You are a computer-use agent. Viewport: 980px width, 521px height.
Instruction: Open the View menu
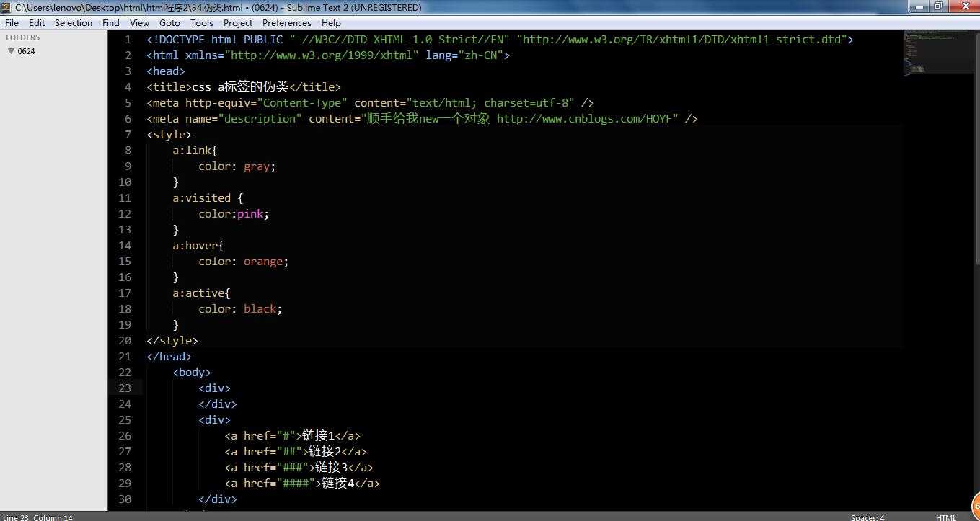click(139, 22)
